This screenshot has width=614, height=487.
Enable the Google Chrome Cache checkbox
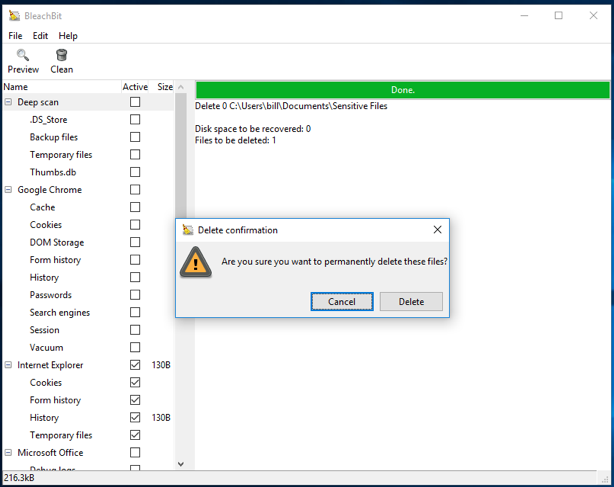click(135, 207)
